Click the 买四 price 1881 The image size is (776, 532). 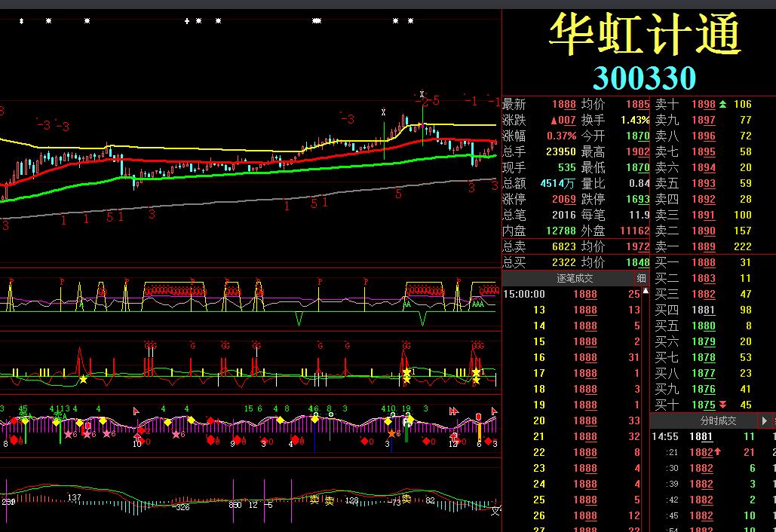click(x=704, y=310)
